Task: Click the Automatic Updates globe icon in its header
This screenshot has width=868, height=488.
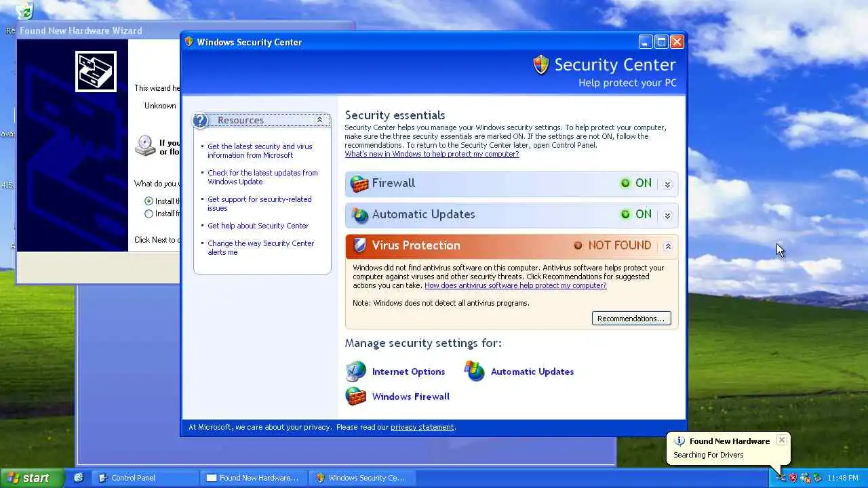Action: 359,215
